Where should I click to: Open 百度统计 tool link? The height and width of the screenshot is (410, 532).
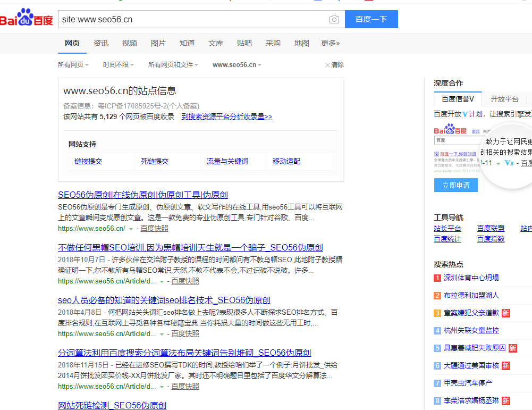(447, 239)
